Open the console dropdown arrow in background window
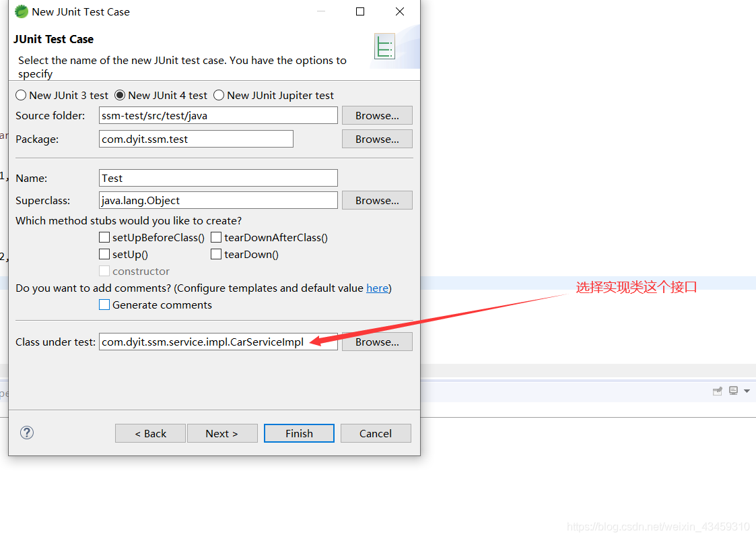The width and height of the screenshot is (756, 539). click(x=747, y=391)
